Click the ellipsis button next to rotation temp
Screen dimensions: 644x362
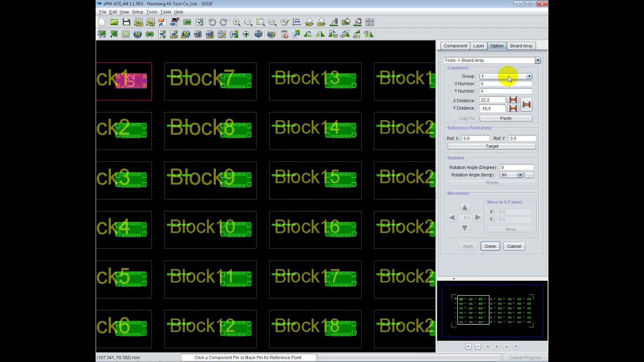tap(529, 175)
